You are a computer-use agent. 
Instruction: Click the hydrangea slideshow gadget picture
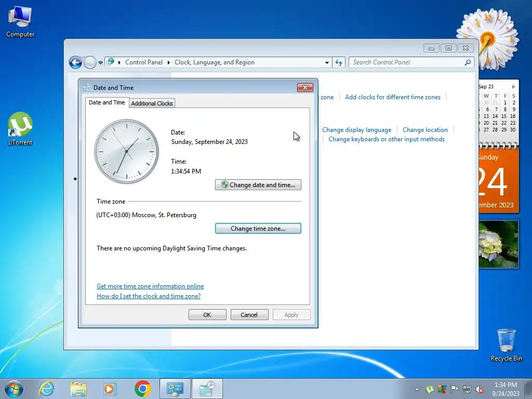pos(498,244)
